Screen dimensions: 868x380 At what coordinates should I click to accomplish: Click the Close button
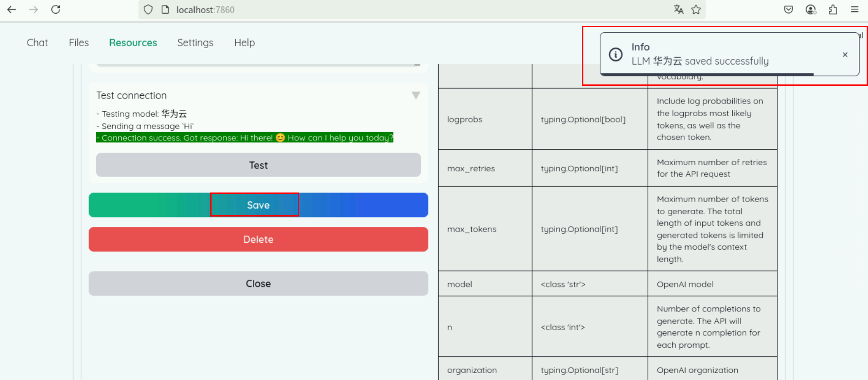coord(258,283)
